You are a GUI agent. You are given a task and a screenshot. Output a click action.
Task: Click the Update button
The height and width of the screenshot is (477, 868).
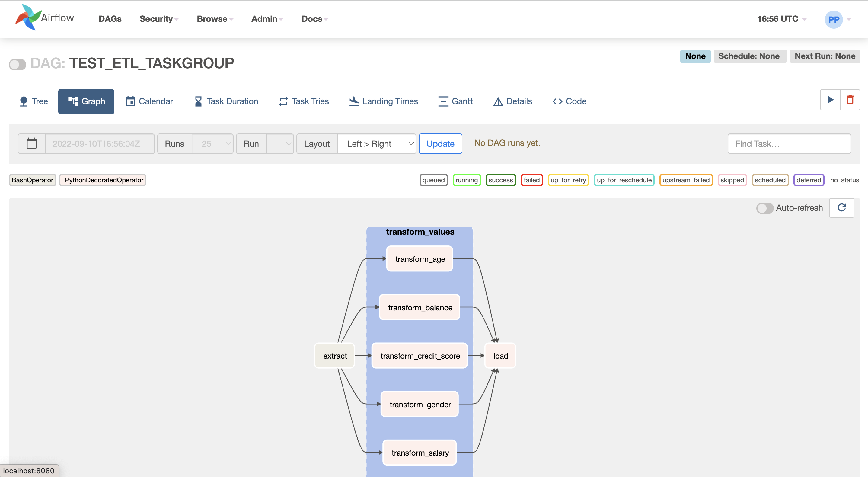(440, 144)
